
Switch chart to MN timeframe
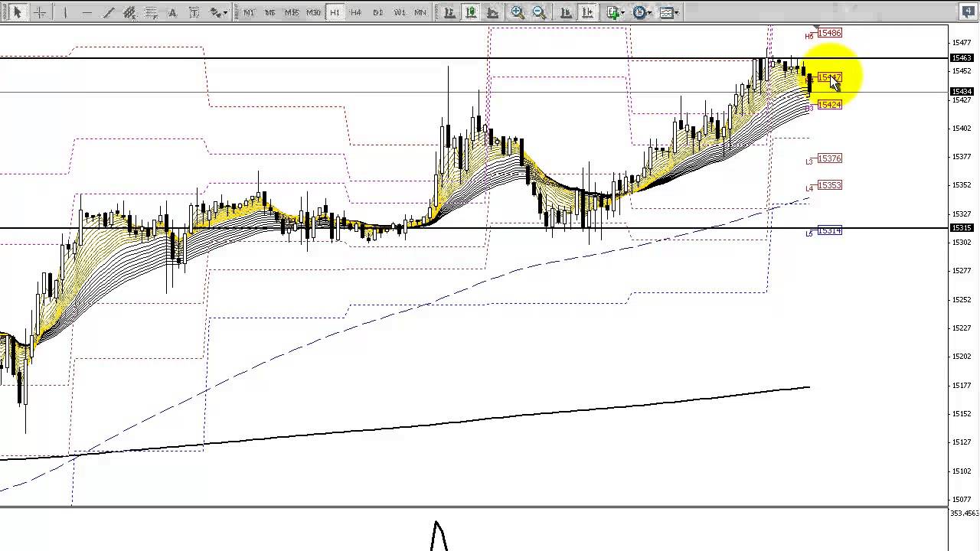tap(420, 12)
